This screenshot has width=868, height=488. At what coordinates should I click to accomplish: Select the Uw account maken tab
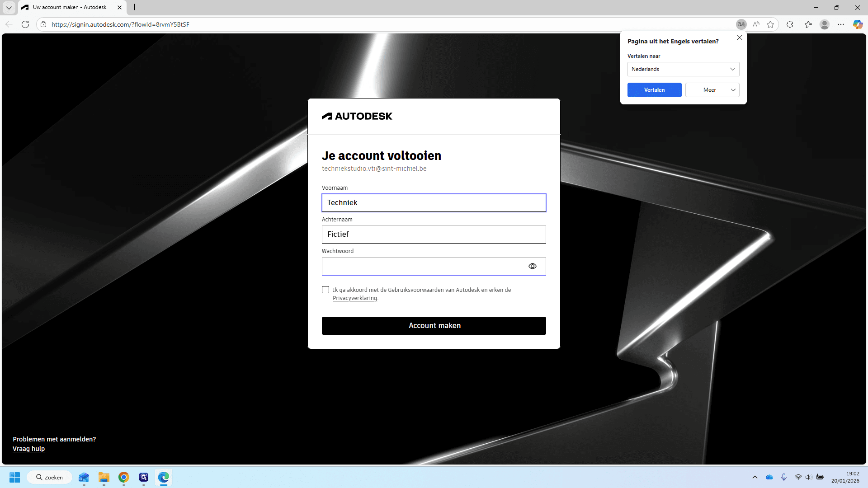tap(70, 8)
